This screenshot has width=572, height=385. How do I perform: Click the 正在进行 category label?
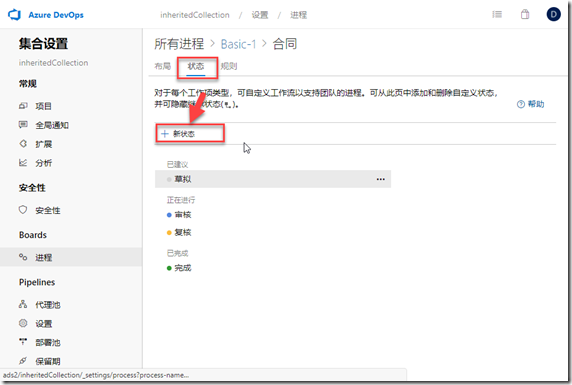click(181, 200)
